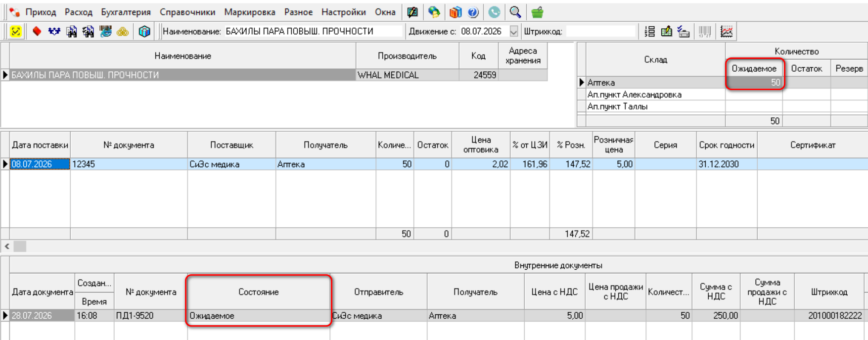The image size is (868, 340).
Task: Click the Склад column header
Action: click(x=655, y=59)
